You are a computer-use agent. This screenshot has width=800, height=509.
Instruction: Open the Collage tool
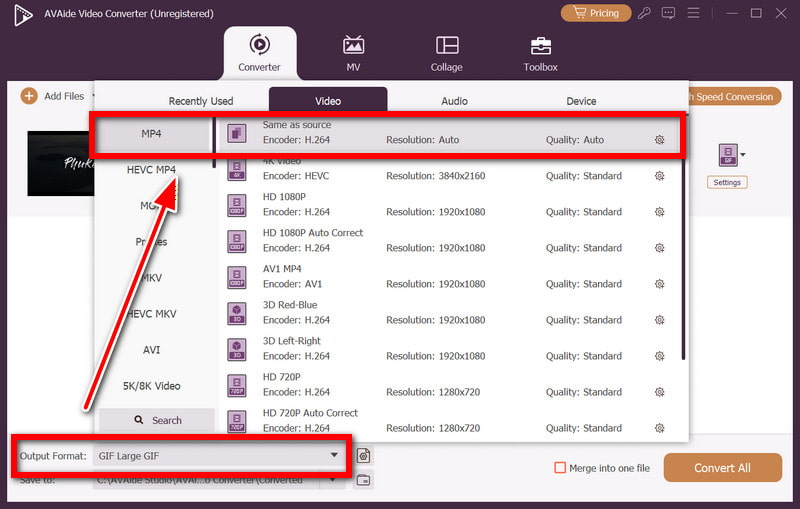(447, 52)
